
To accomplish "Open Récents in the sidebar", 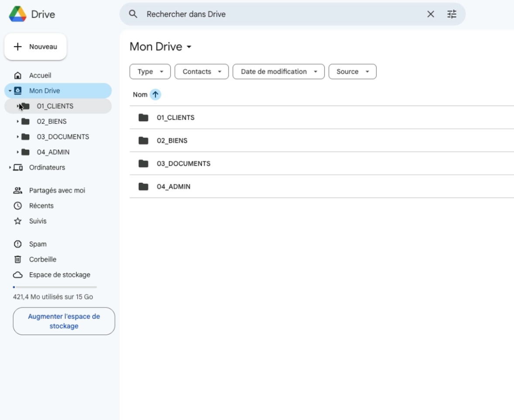I will click(41, 206).
